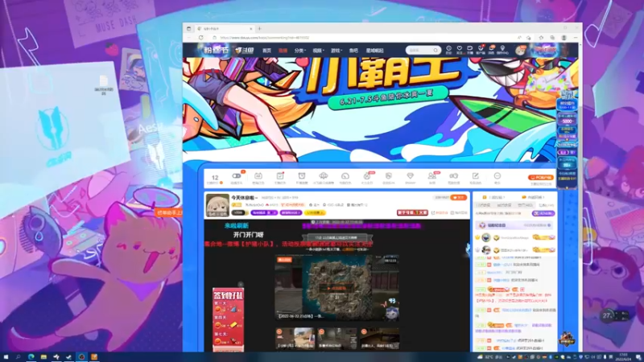Open the spaceship-shaped icon in toolbar

click(x=324, y=178)
